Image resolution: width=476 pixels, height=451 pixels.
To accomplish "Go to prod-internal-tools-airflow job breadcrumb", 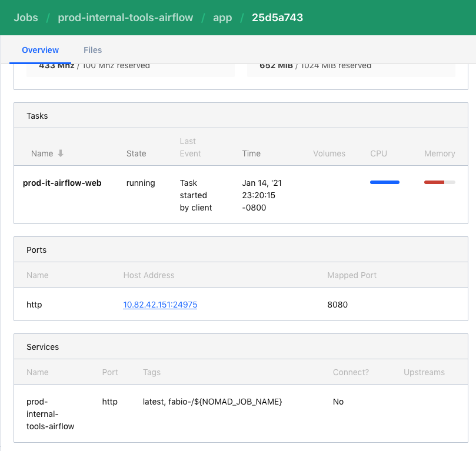I will click(125, 18).
